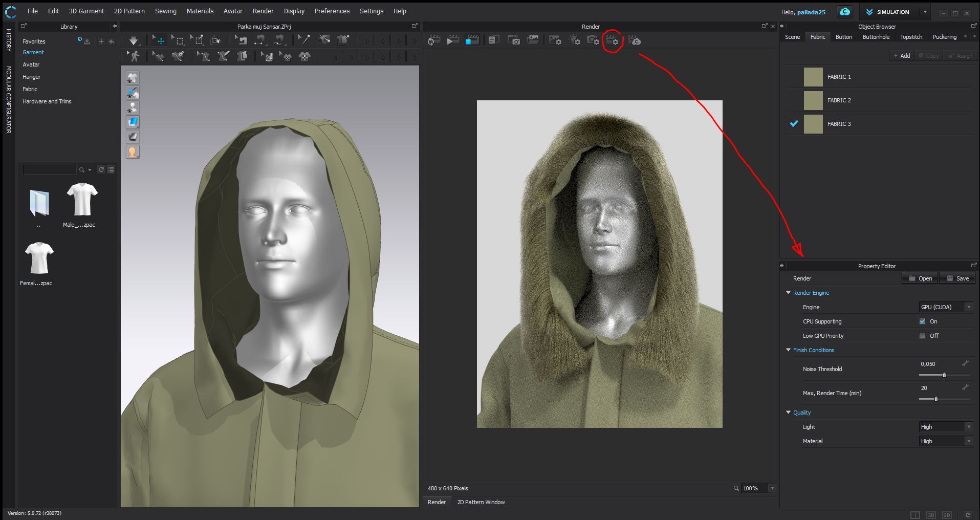Adjust the Noise Threshold slider
The height and width of the screenshot is (520, 980).
944,375
